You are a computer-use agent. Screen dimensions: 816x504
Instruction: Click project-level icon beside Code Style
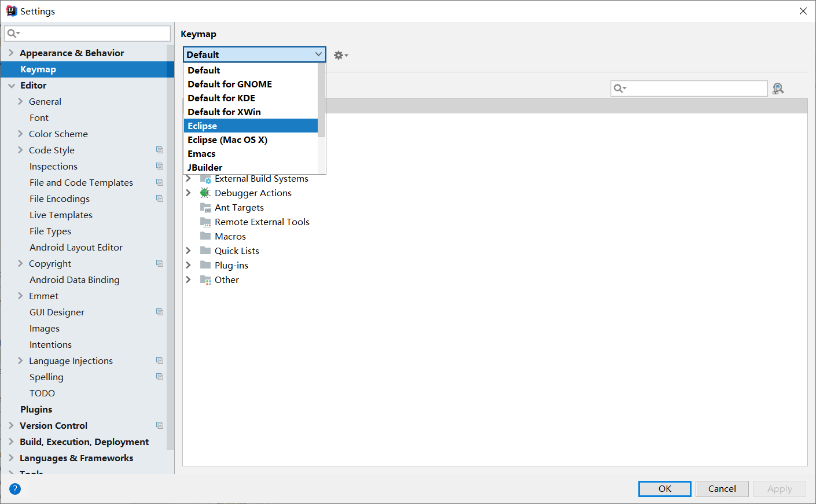[160, 150]
